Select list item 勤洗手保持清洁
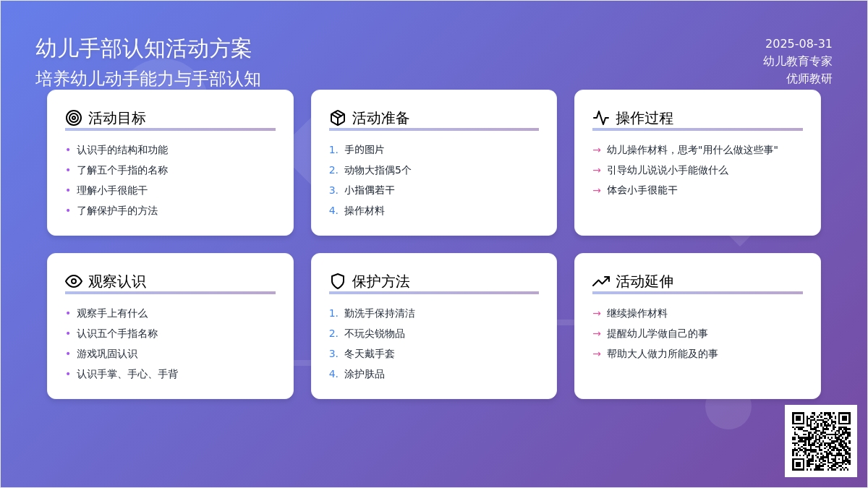Viewport: 868px width, 488px height. pos(380,313)
